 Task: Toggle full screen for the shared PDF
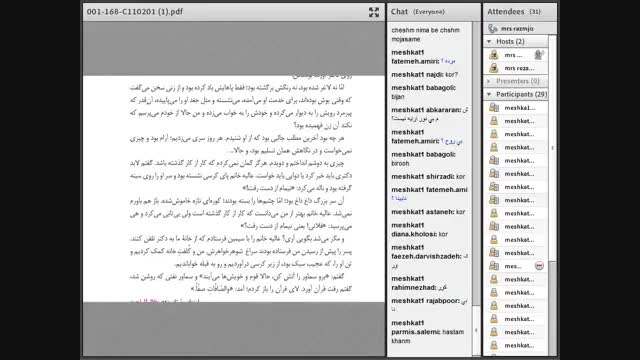point(374,12)
